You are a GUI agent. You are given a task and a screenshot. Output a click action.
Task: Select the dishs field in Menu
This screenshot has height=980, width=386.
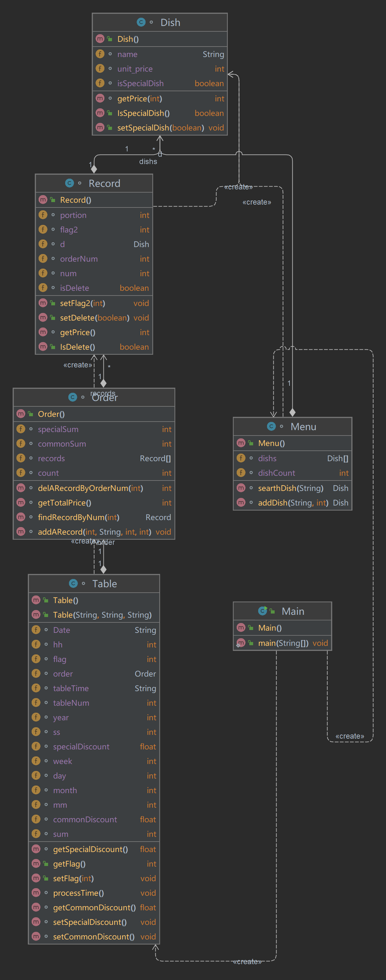(293, 458)
